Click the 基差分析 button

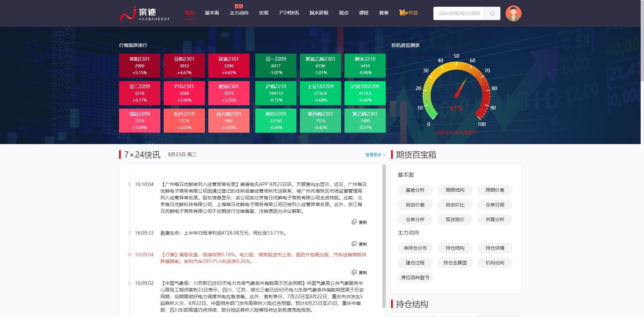[x=415, y=190]
